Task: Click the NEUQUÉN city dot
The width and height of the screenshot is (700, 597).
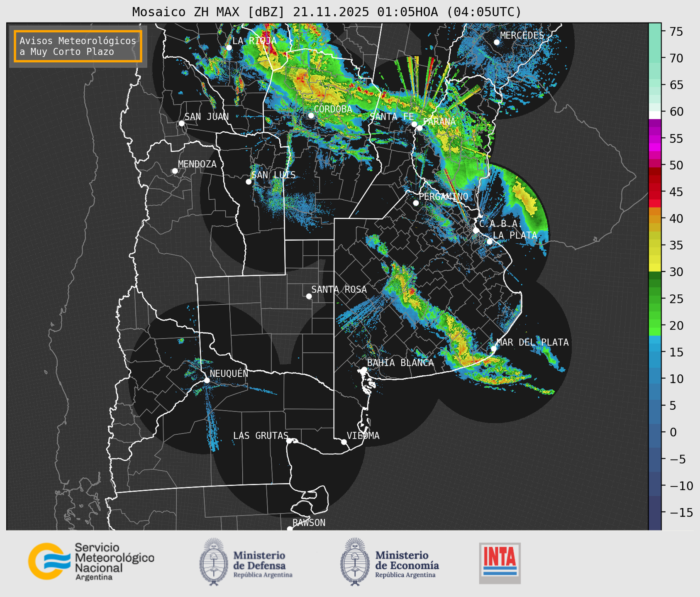Action: [207, 380]
